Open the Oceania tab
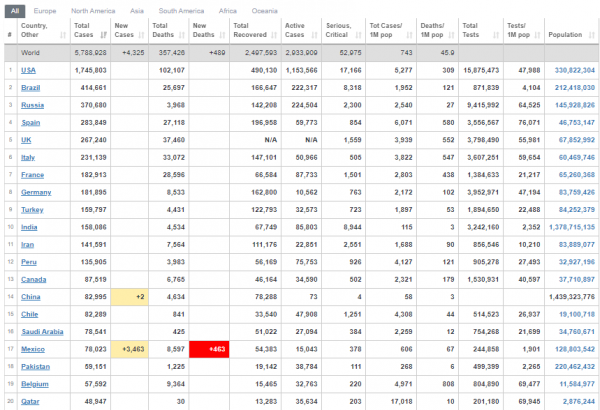This screenshot has height=410, width=600. [x=264, y=11]
